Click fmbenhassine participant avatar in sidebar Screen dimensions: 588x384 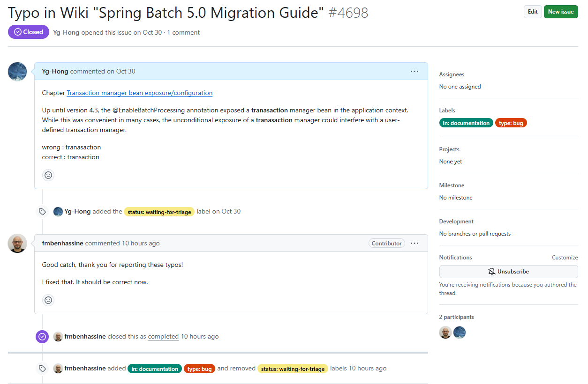point(445,332)
